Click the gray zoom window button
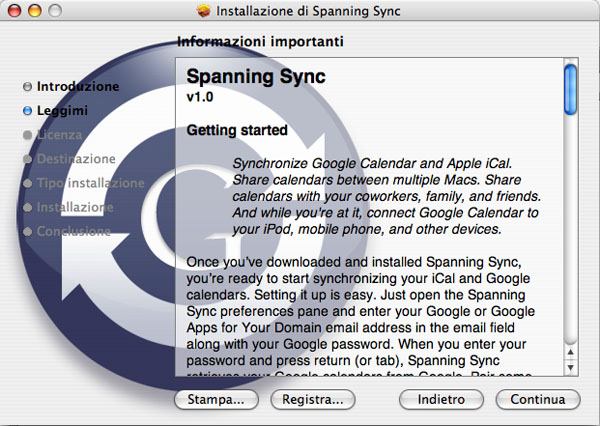The image size is (600, 426). tap(55, 10)
